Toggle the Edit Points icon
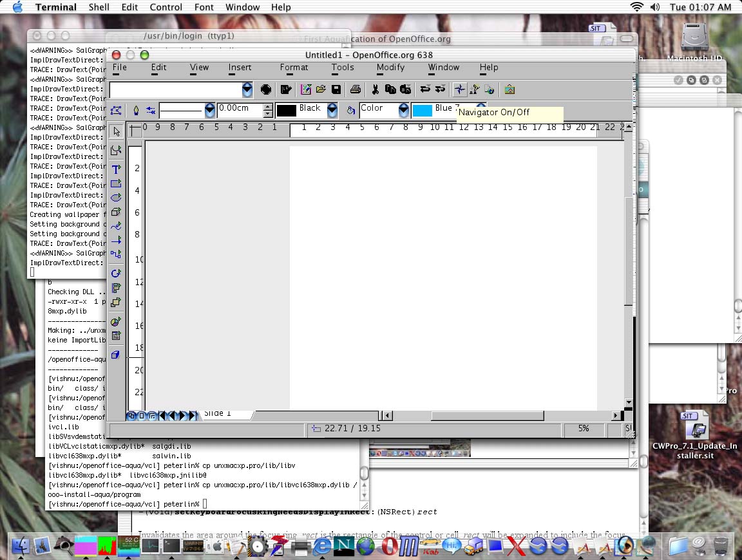 (116, 110)
